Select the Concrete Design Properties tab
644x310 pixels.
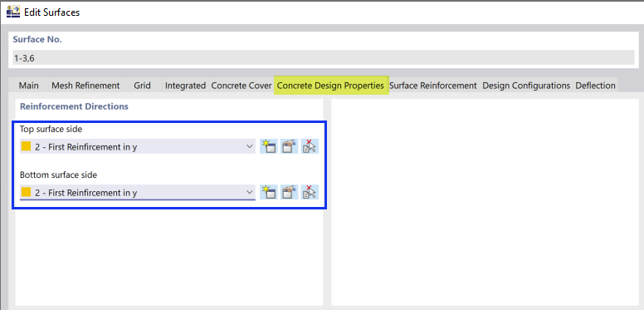click(331, 85)
